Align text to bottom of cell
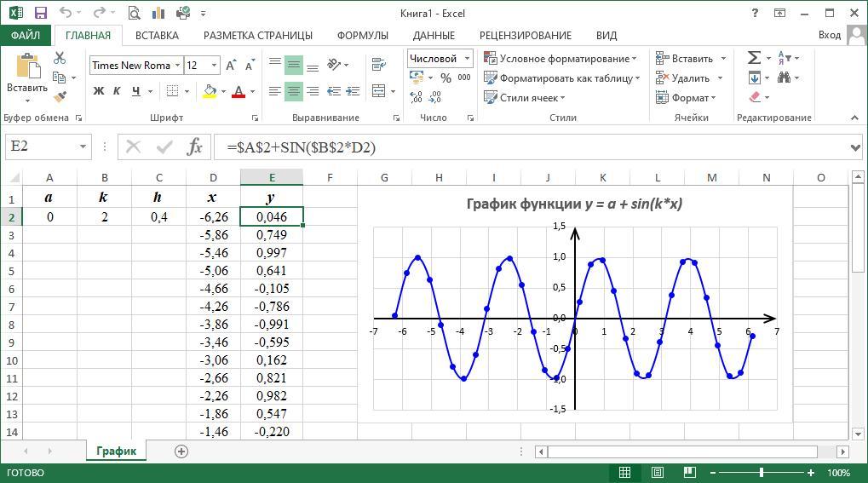Screen dimensions: 868x483 (x=313, y=67)
